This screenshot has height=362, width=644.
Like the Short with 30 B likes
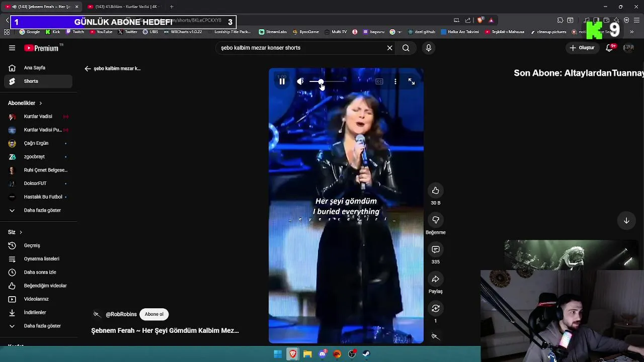(436, 191)
